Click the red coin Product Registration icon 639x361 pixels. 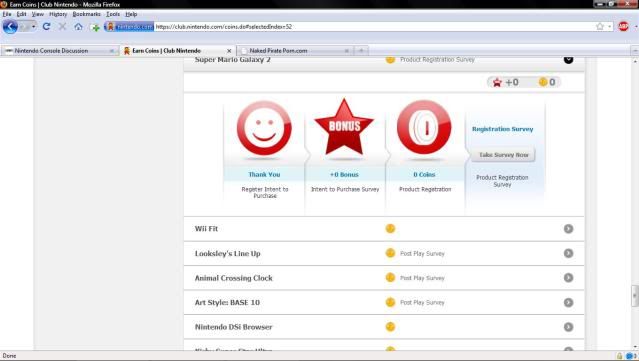click(424, 128)
